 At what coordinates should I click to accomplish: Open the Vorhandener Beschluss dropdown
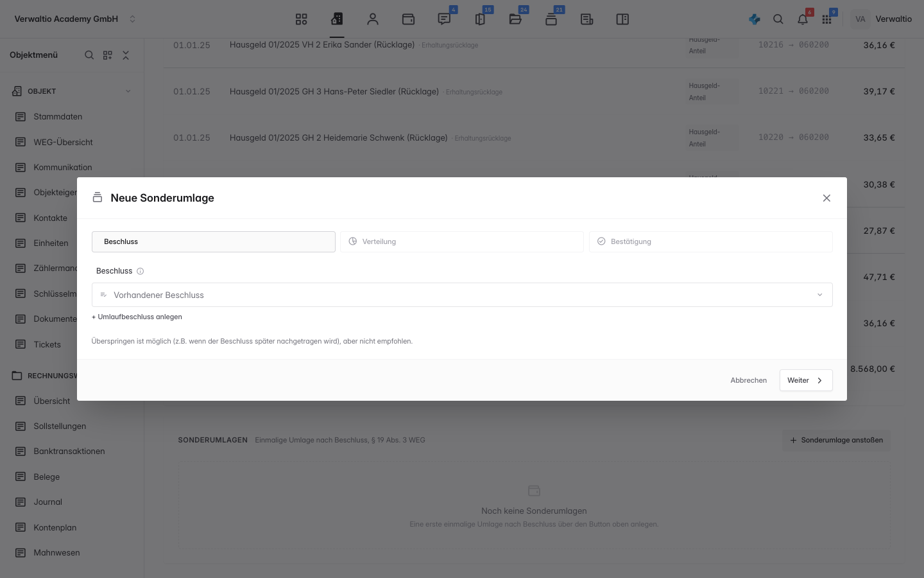(462, 295)
